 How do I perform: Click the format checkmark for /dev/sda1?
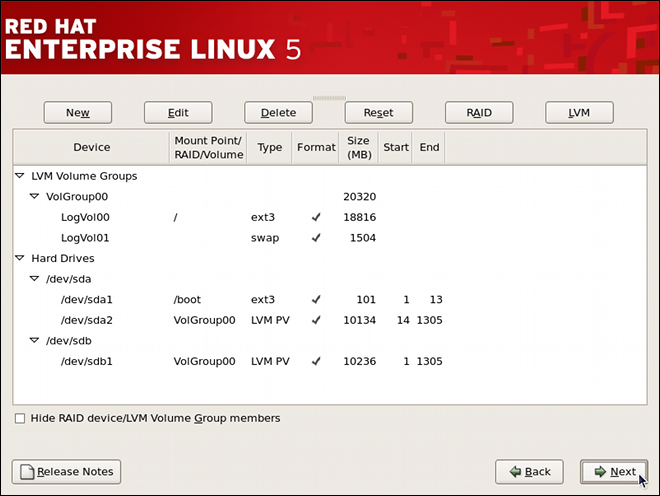point(316,299)
